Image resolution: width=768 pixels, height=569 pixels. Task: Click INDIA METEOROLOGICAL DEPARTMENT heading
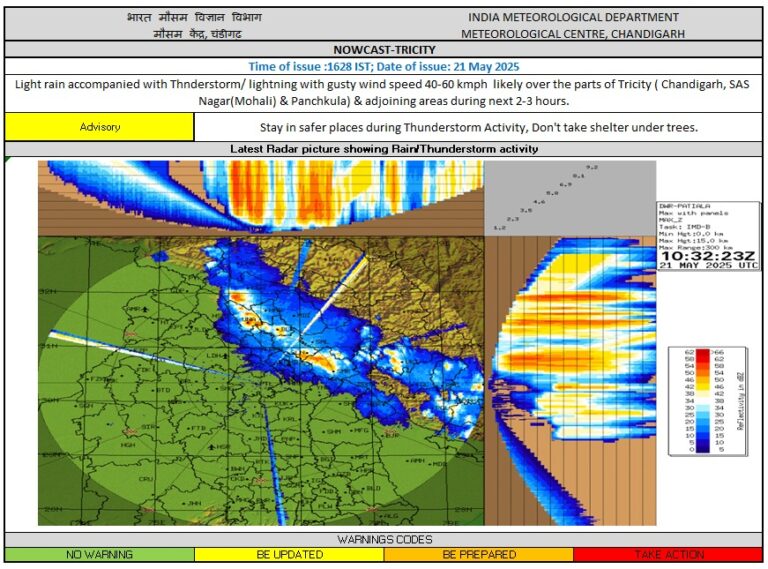573,17
